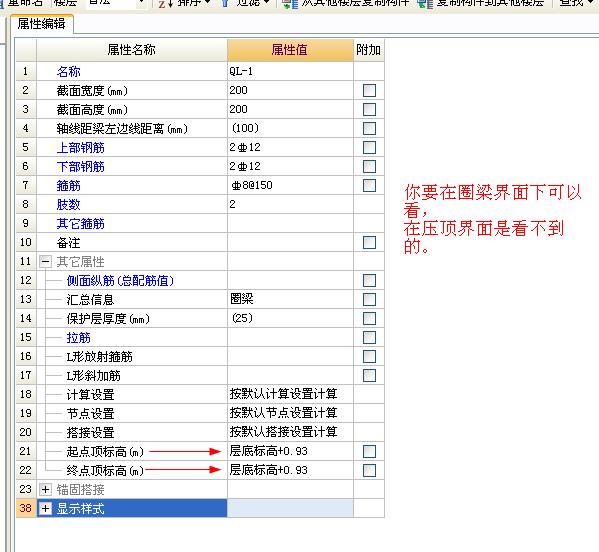Tick the 附加 box for L形放射箍筋
Viewport: 599px width, 552px height.
(369, 356)
